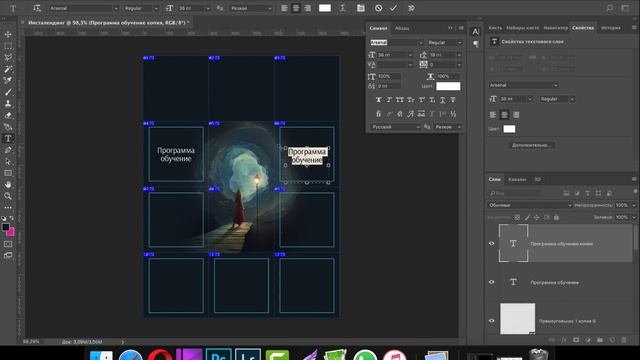Open Arsenal font dropdown in Properties panel

[x=523, y=85]
